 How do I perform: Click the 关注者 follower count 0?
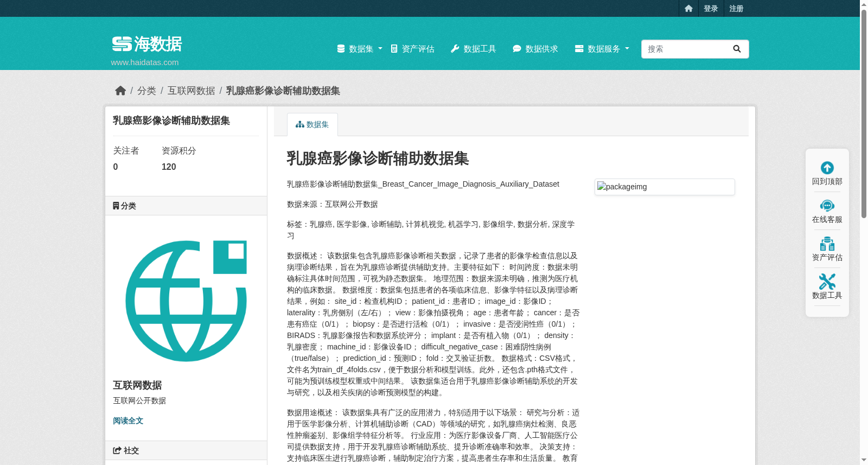click(x=116, y=167)
